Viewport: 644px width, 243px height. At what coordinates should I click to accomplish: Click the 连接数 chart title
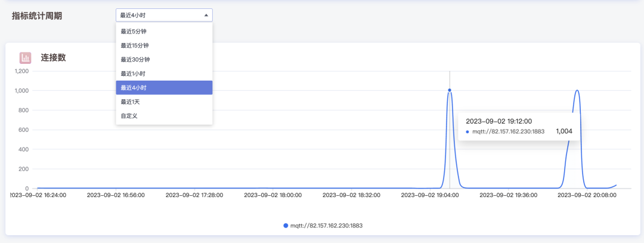coord(53,58)
